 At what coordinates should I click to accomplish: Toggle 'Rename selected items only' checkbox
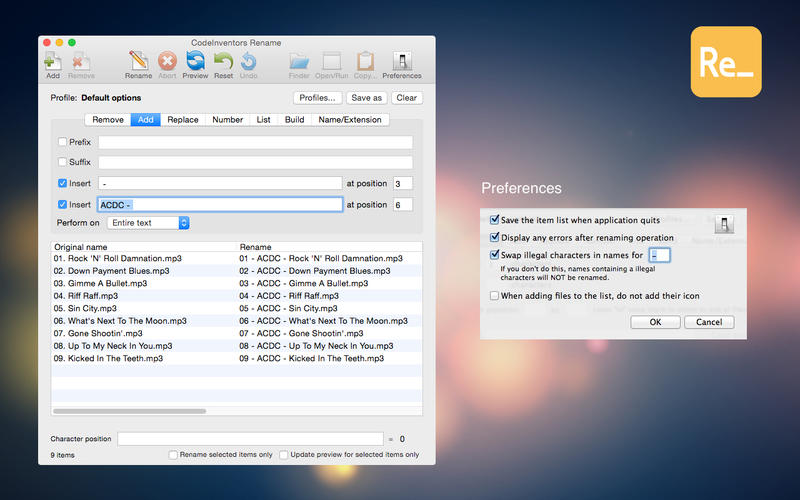pyautogui.click(x=174, y=455)
